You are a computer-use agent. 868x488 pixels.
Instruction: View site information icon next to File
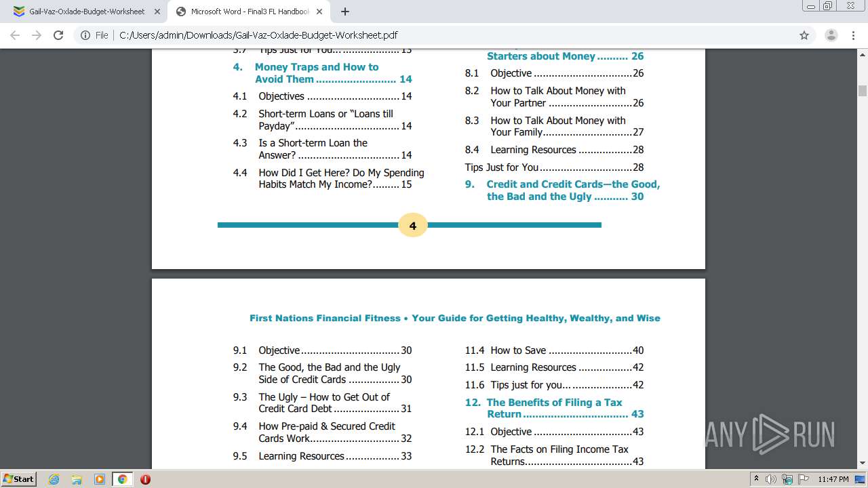point(85,35)
